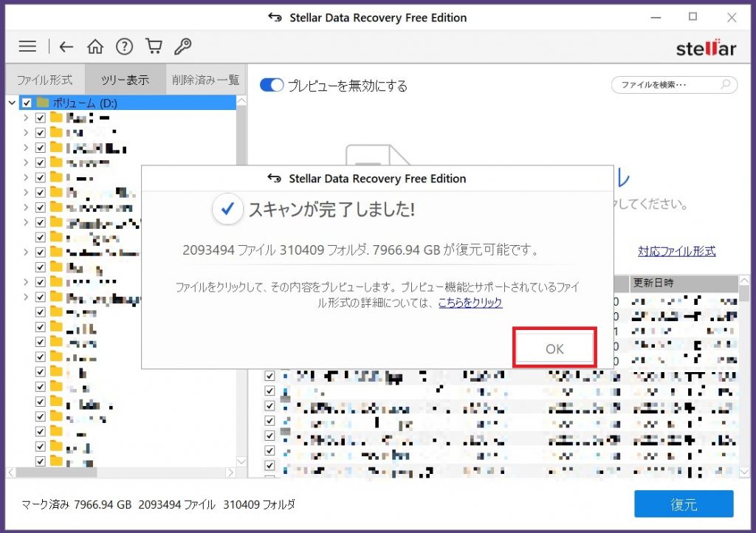Viewport: 756px width, 533px height.
Task: Expand the first folder under ボリューム (D:)
Action: (26, 117)
